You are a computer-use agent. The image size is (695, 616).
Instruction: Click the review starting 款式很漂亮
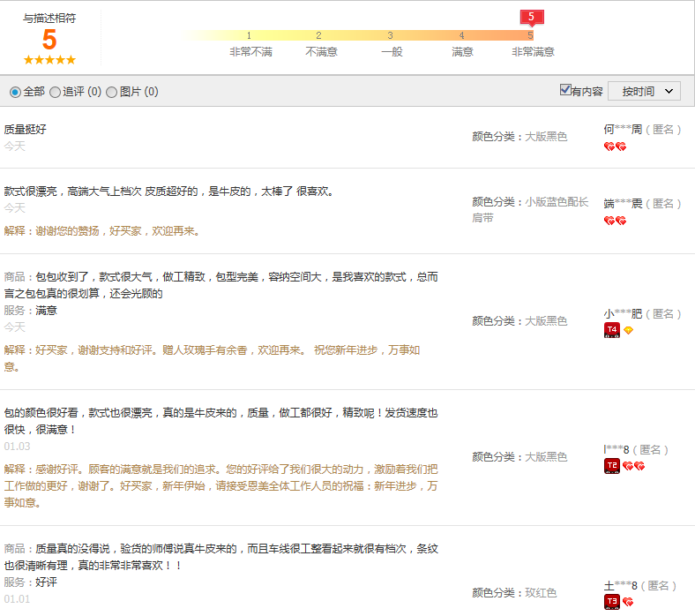tap(168, 192)
